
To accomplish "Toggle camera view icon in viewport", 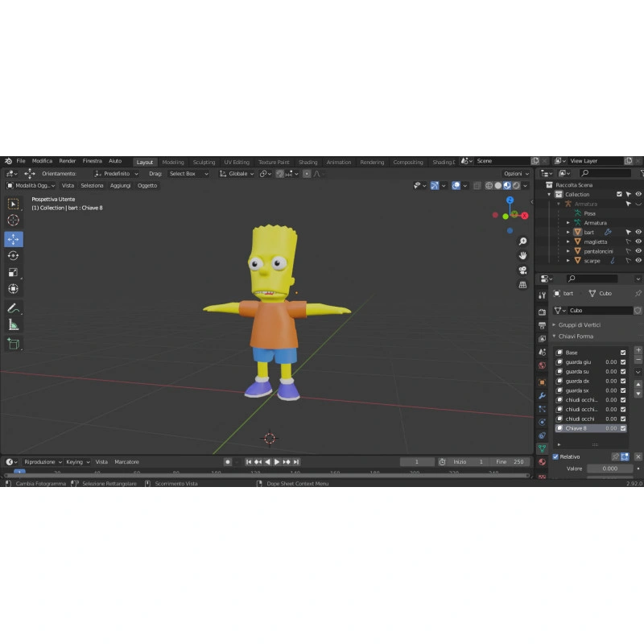I will point(522,270).
